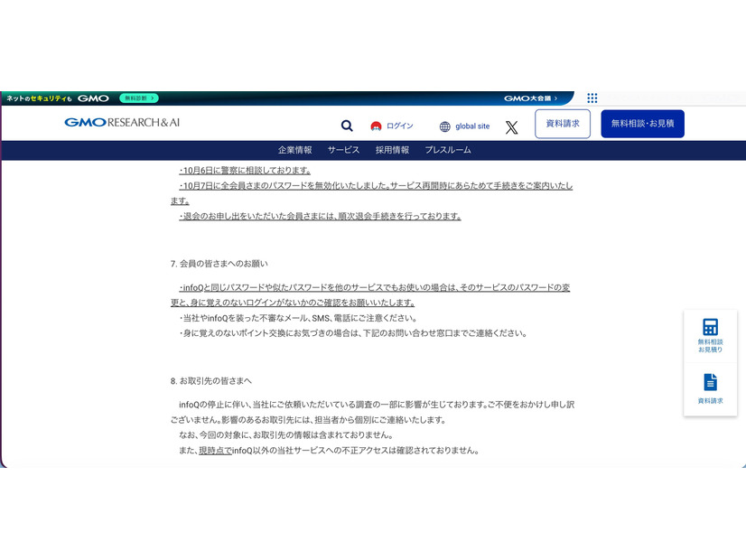Image resolution: width=746 pixels, height=560 pixels.
Task: Click the 無料診断 pill button
Action: tap(139, 98)
